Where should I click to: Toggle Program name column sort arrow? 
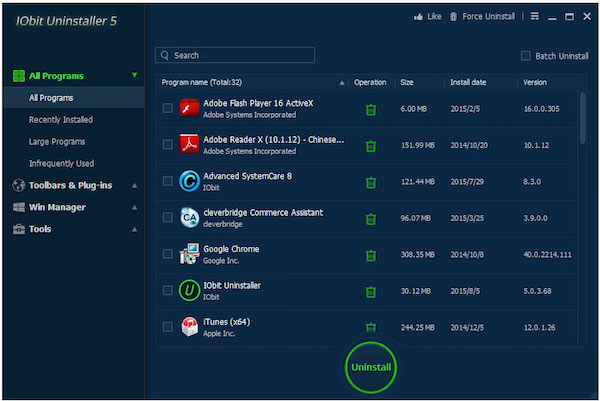(x=342, y=83)
